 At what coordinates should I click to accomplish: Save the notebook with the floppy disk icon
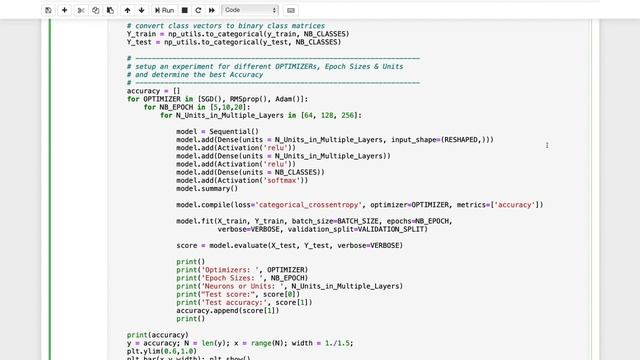[x=48, y=10]
